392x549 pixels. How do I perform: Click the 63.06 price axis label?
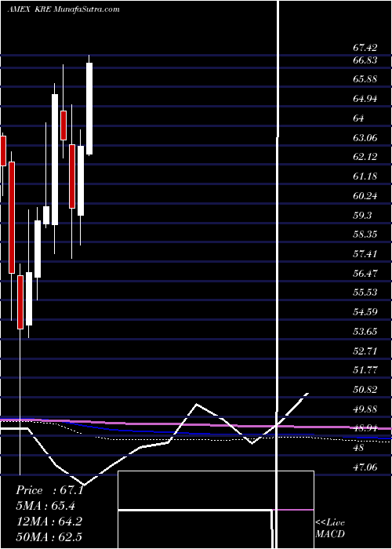pos(364,138)
